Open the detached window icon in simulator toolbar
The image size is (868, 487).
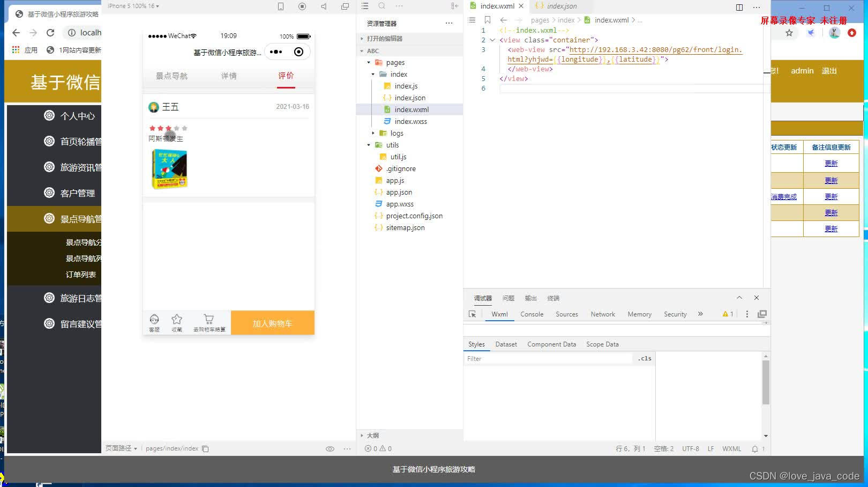click(x=345, y=6)
